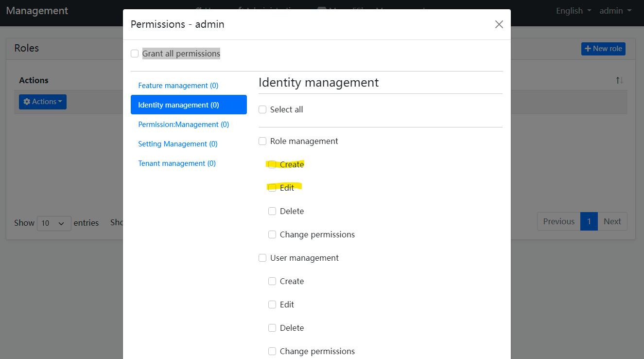644x359 pixels.
Task: Click the Management brand logo
Action: [x=37, y=10]
